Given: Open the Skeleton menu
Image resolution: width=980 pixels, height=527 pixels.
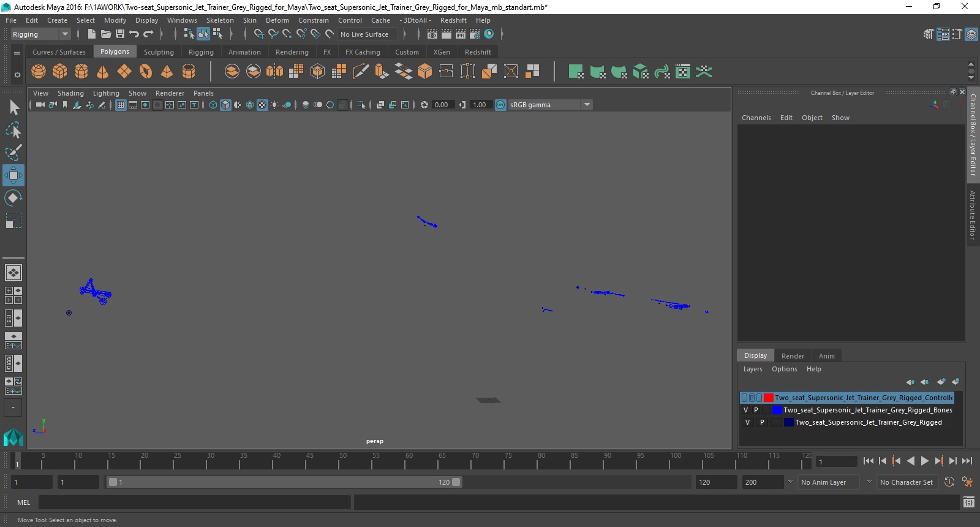Looking at the screenshot, I should click(x=220, y=20).
